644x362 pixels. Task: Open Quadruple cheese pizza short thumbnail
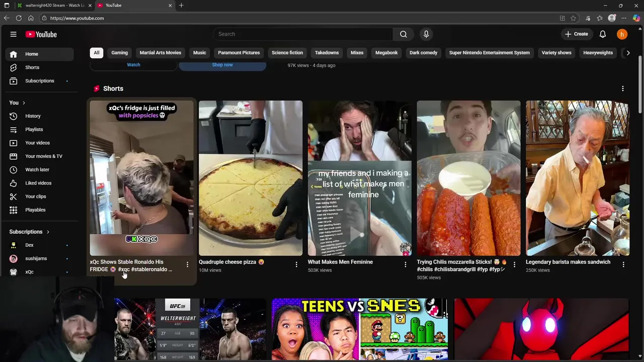(x=251, y=178)
